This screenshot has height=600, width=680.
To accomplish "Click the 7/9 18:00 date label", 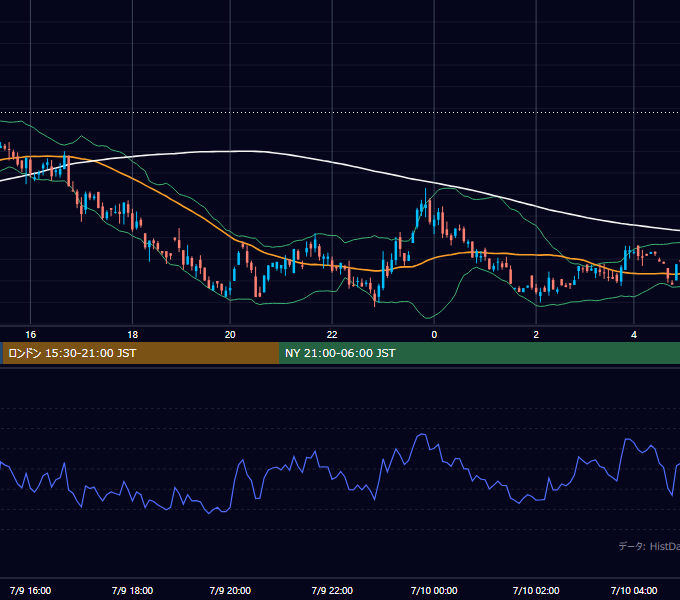I will 132,590.
